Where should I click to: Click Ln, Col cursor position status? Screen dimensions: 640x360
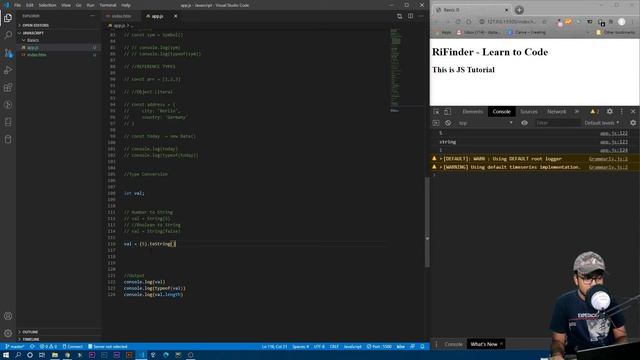(274, 347)
